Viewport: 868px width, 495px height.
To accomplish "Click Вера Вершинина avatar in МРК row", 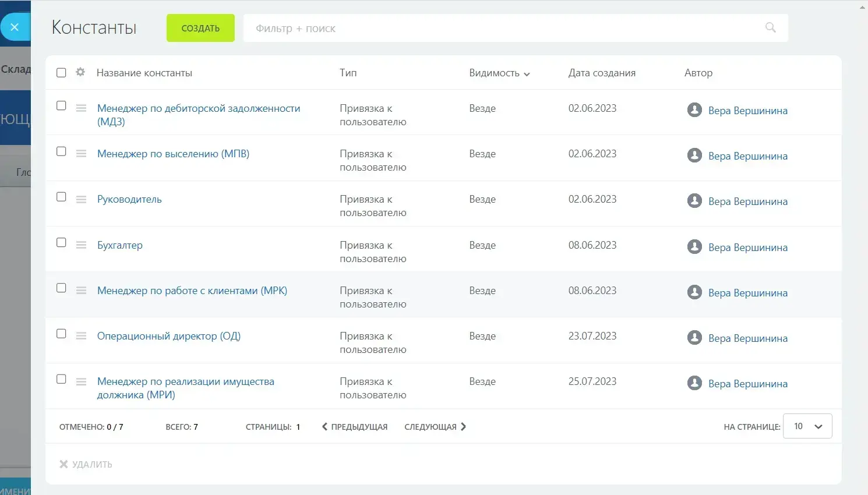I will pyautogui.click(x=694, y=292).
